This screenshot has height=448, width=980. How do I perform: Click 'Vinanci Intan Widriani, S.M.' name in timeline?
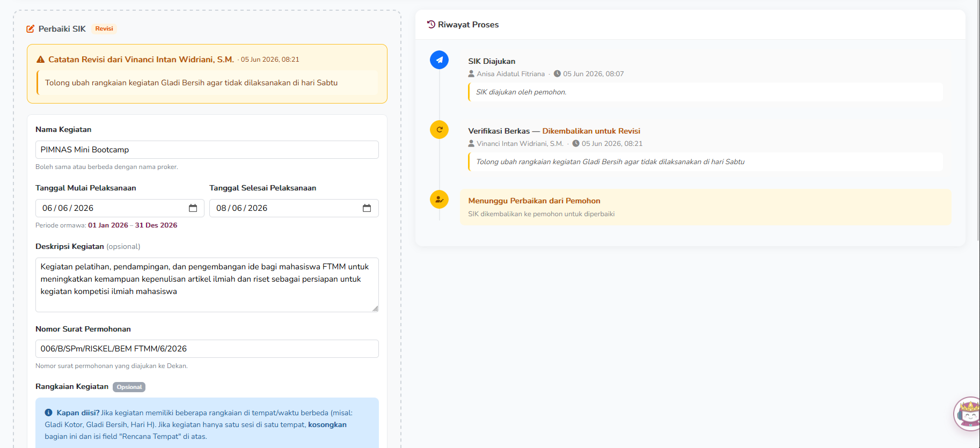click(x=520, y=144)
